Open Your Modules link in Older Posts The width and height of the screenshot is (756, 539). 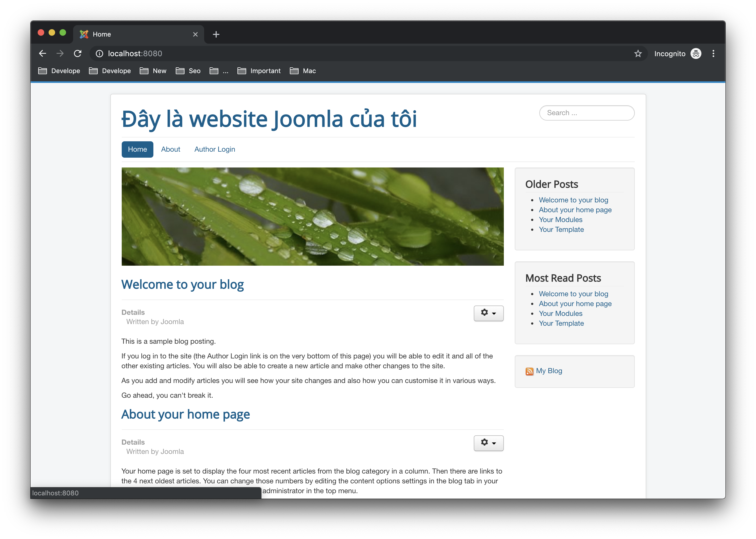[x=560, y=220]
